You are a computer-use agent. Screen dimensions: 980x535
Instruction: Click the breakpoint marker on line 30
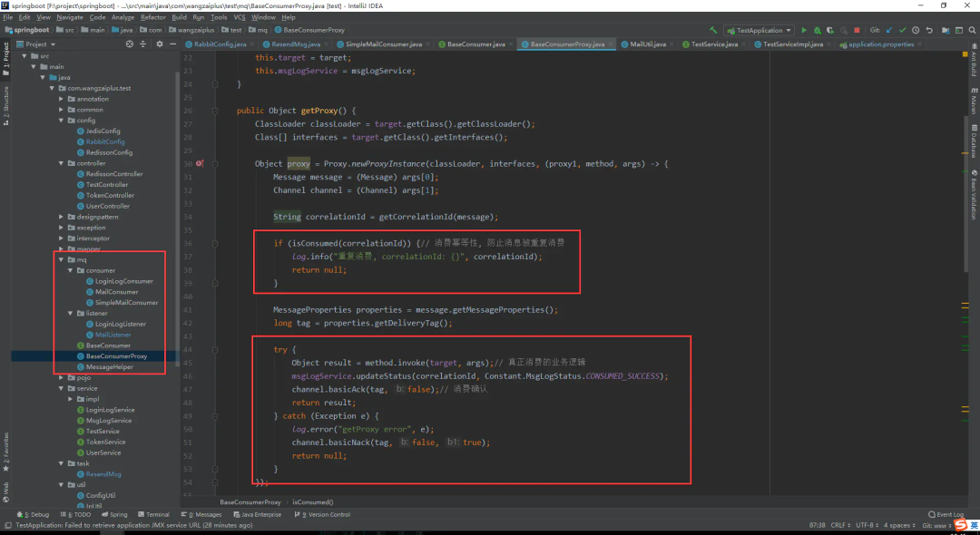click(200, 163)
